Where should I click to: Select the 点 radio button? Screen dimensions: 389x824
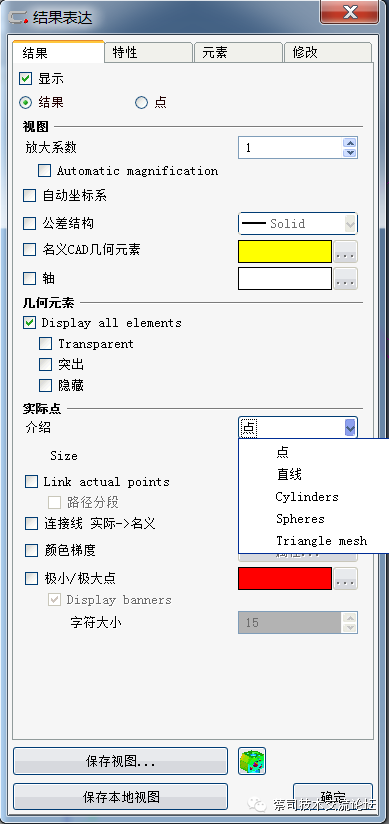click(141, 102)
